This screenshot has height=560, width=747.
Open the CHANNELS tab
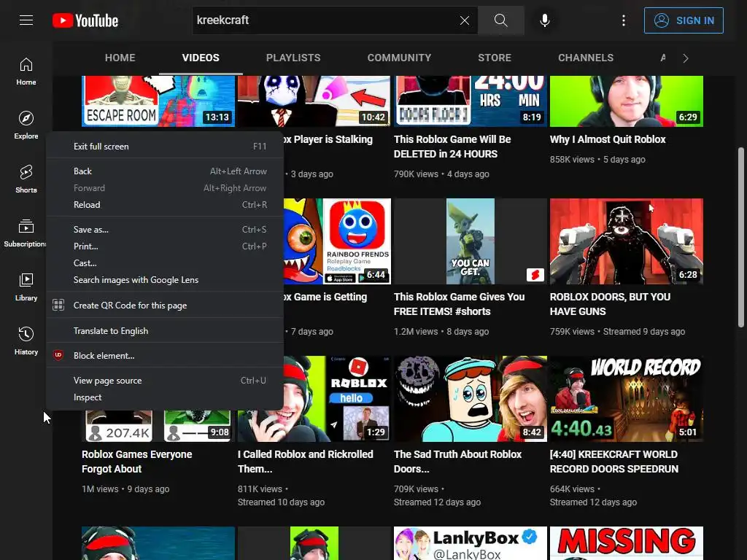tap(586, 58)
